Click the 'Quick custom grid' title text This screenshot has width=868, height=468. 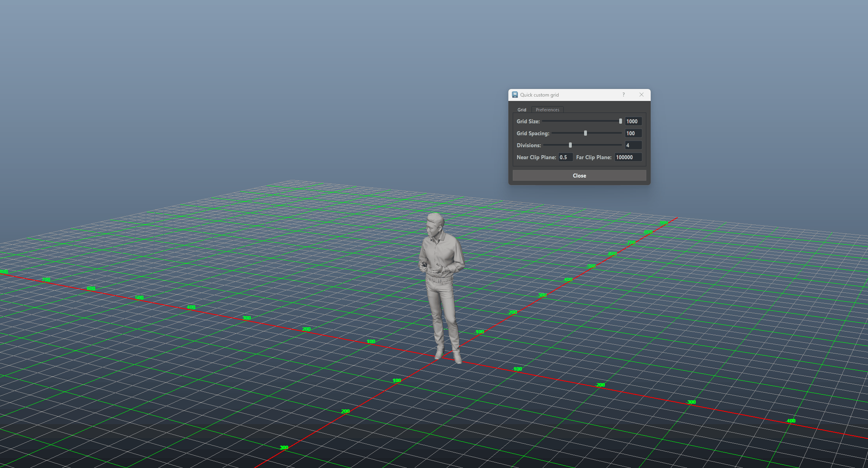539,95
